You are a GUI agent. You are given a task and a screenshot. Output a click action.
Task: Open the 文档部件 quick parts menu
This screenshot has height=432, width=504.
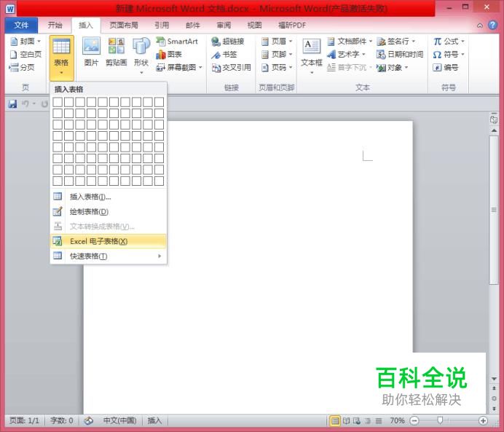click(350, 41)
